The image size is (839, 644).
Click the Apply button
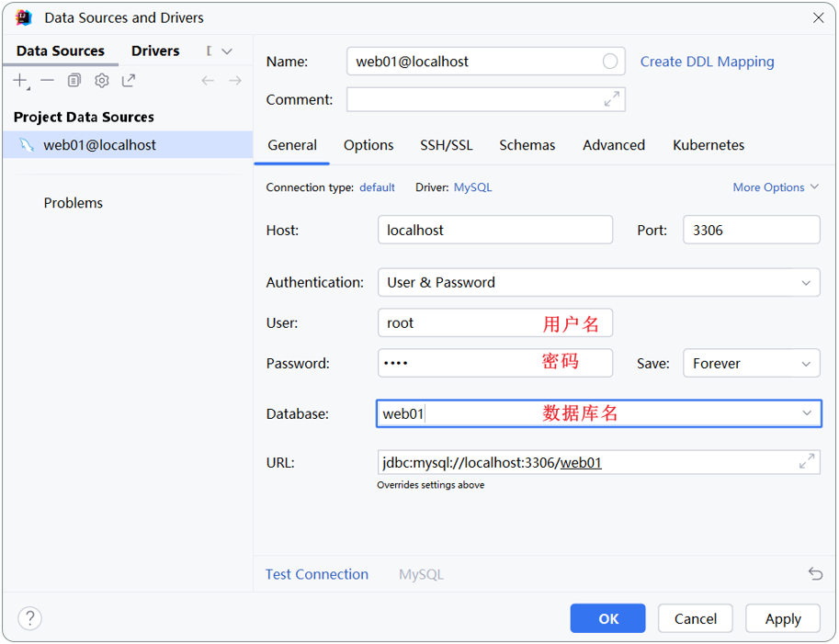pos(783,619)
